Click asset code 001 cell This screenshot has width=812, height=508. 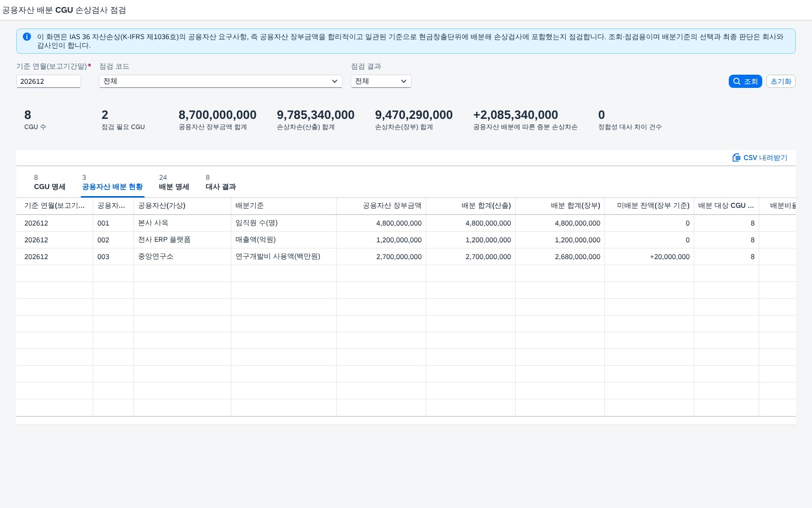pyautogui.click(x=114, y=223)
